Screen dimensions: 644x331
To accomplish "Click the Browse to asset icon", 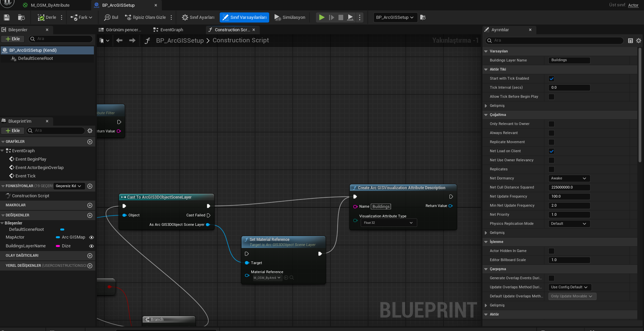I will (21, 17).
